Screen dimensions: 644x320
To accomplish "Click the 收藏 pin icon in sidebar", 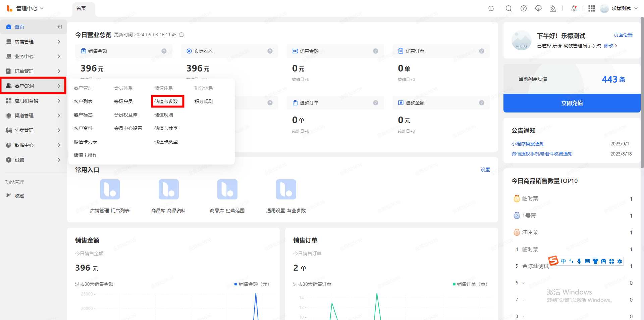I will [x=9, y=195].
